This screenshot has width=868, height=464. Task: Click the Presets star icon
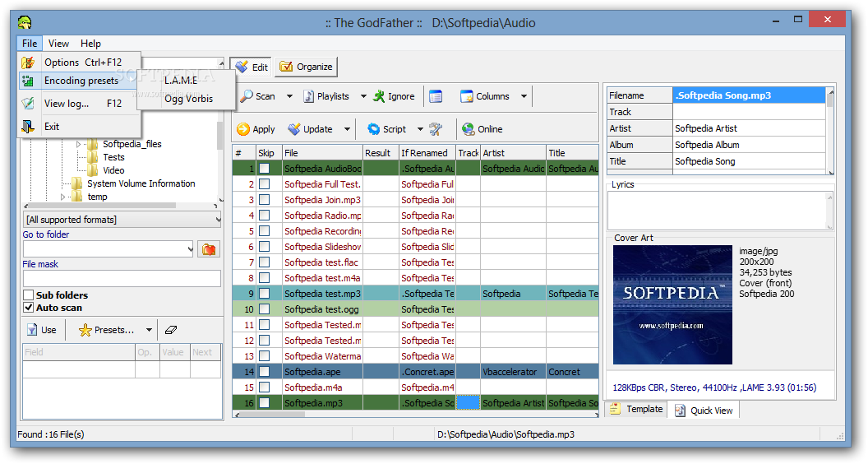pyautogui.click(x=85, y=331)
